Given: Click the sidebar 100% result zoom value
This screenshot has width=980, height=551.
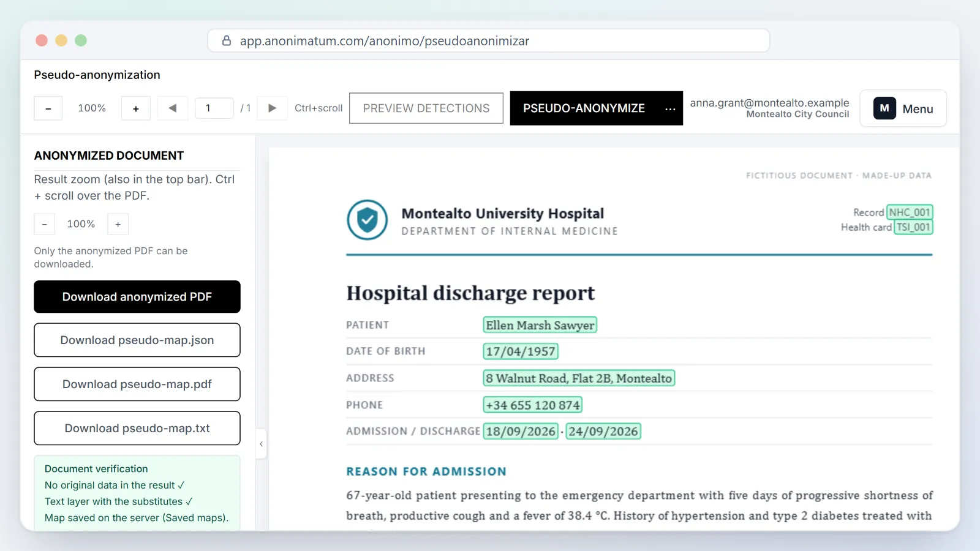Looking at the screenshot, I should click(x=81, y=224).
